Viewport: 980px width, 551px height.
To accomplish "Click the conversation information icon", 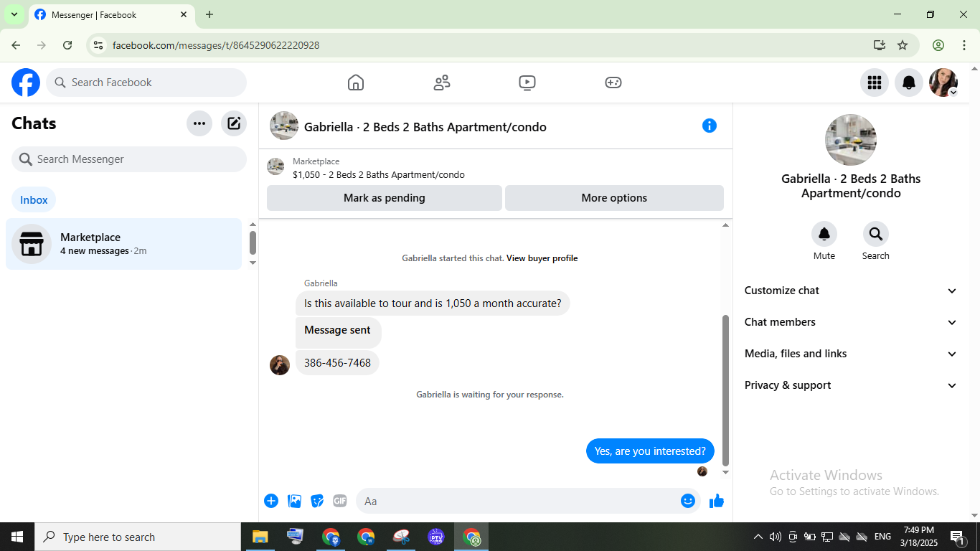I will [x=710, y=126].
